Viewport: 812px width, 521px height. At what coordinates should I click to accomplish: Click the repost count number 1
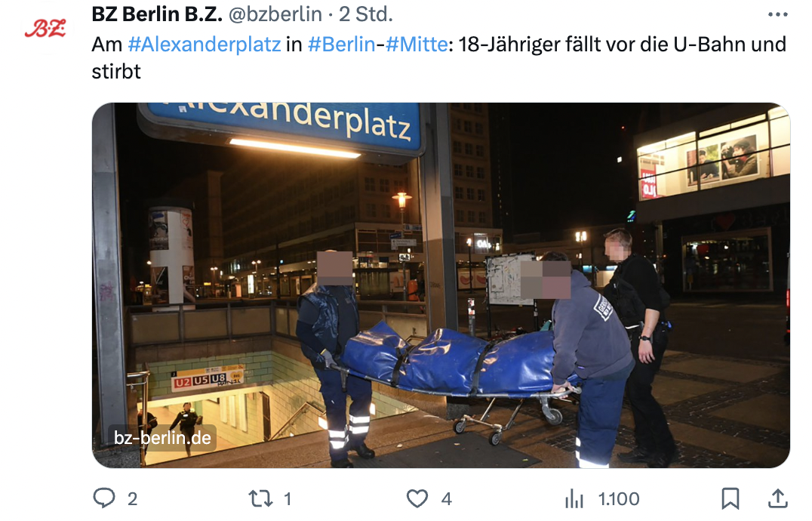point(288,499)
